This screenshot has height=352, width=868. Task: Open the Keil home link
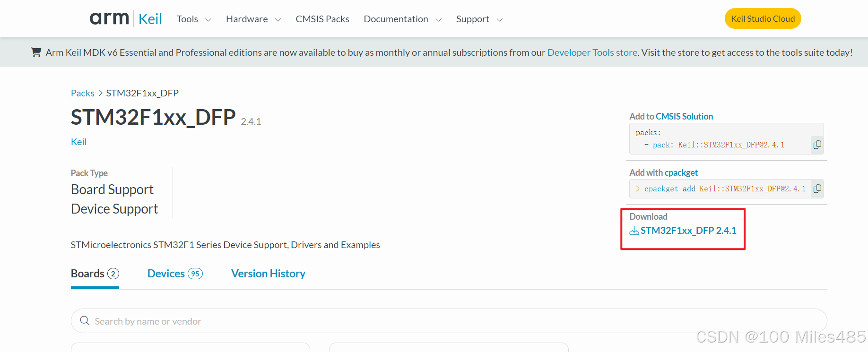pos(150,19)
